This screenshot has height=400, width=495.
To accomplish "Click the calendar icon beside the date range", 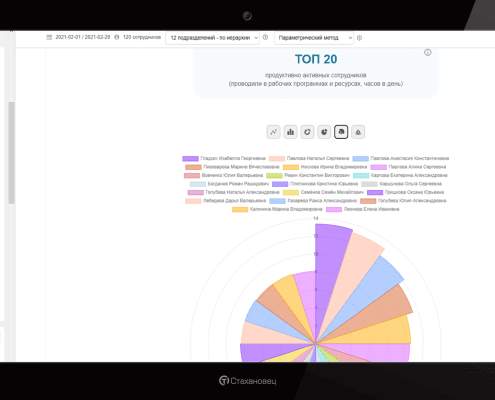I will coord(49,37).
